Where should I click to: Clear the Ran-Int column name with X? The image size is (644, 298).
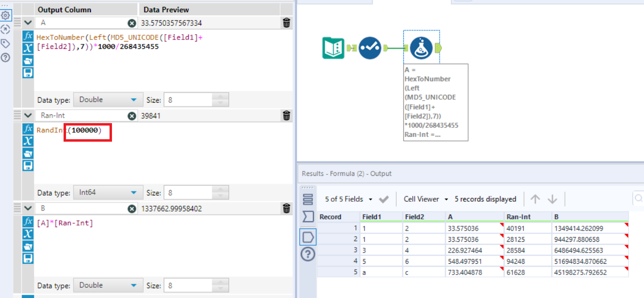pyautogui.click(x=131, y=116)
